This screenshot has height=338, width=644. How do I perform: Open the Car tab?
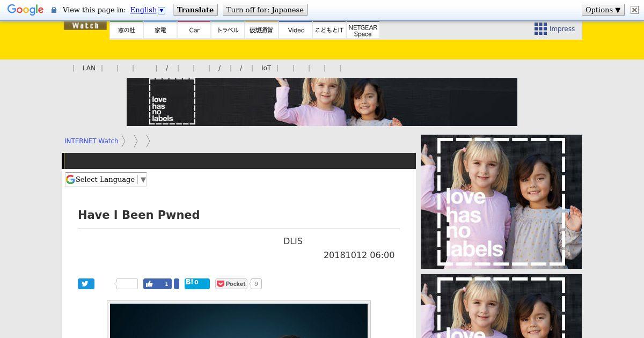(194, 30)
